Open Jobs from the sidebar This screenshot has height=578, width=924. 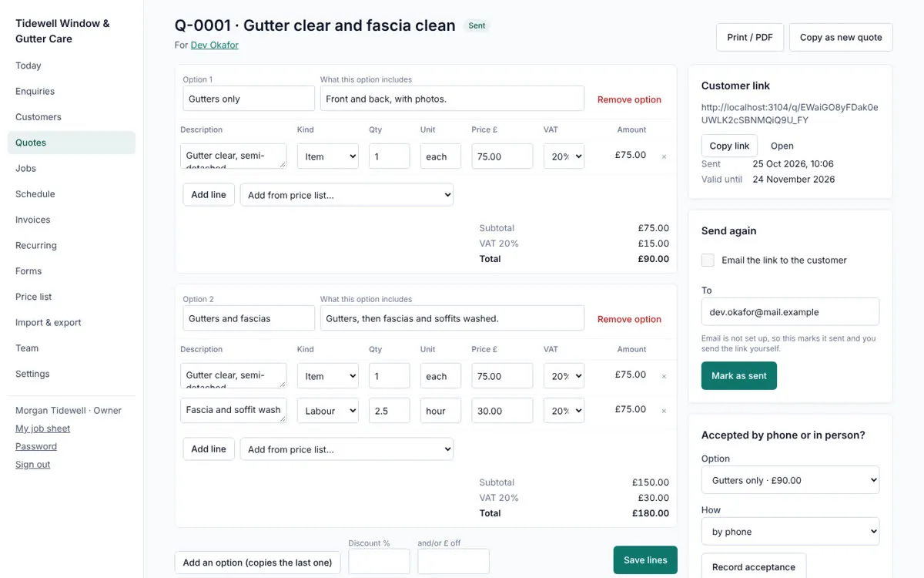coord(71,168)
